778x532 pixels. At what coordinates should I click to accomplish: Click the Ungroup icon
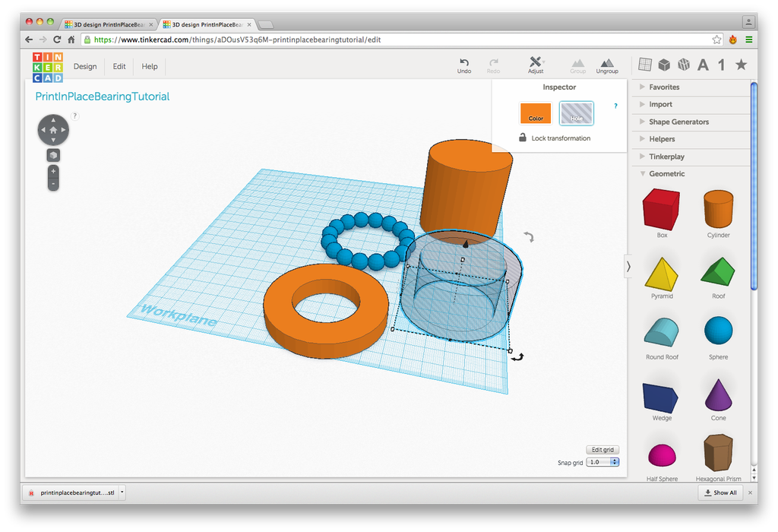[x=607, y=65]
